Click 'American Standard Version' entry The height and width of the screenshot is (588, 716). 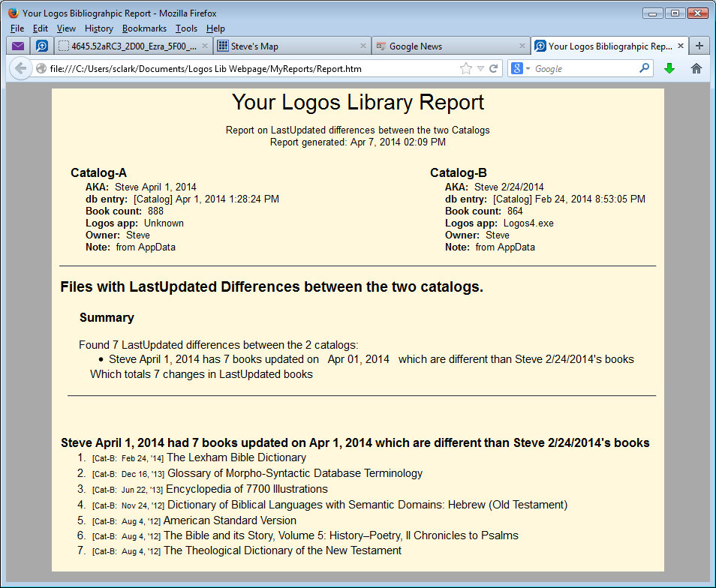click(x=230, y=520)
